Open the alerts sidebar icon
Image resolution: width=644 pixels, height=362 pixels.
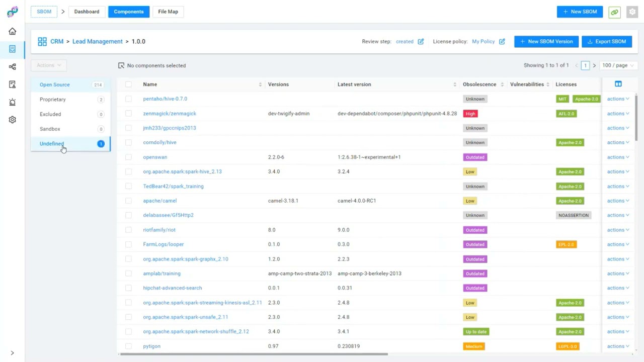[13, 102]
